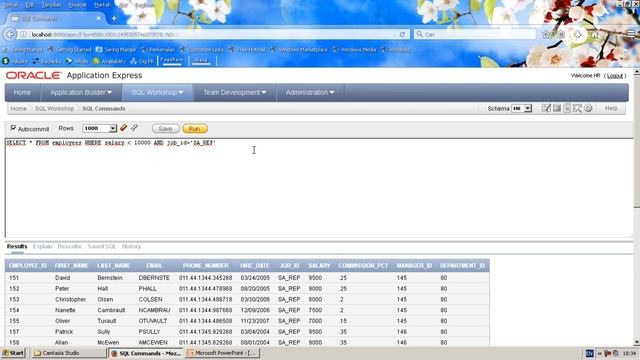Image resolution: width=640 pixels, height=360 pixels.
Task: Switch to Camtasia Studio in taskbar
Action: point(68,353)
